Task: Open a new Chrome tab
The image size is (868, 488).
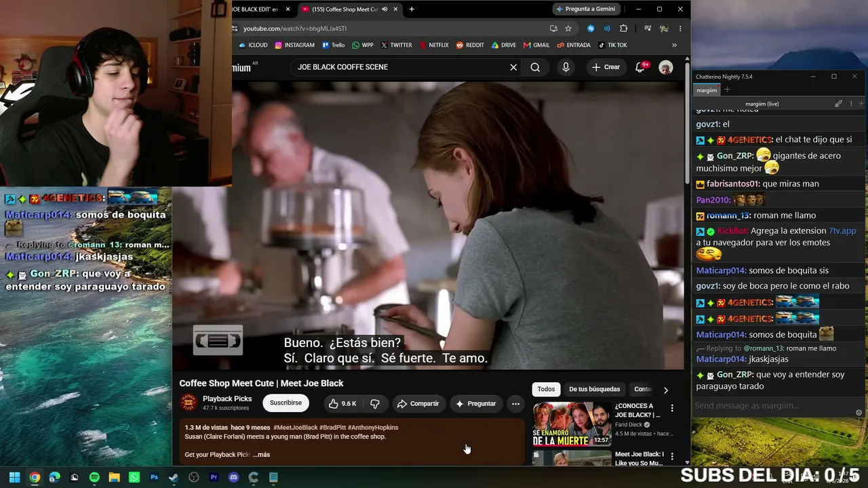Action: (412, 9)
